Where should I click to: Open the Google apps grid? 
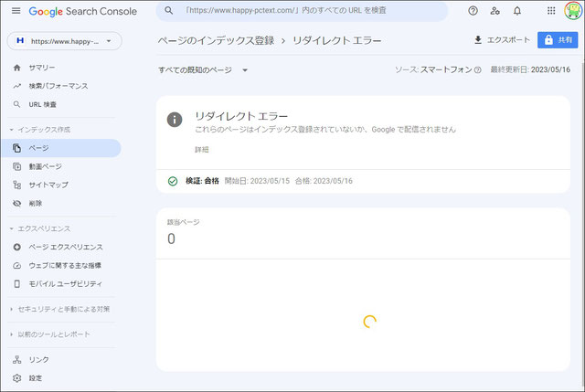[x=551, y=11]
